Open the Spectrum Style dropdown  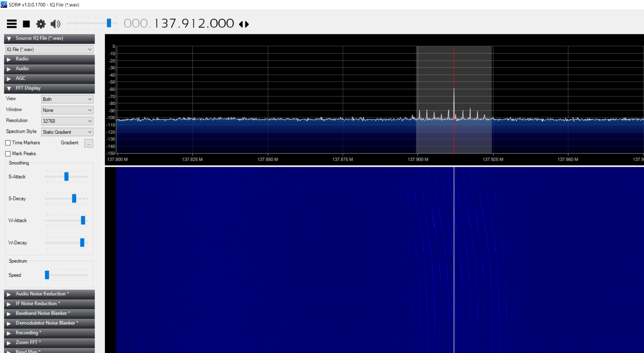67,132
